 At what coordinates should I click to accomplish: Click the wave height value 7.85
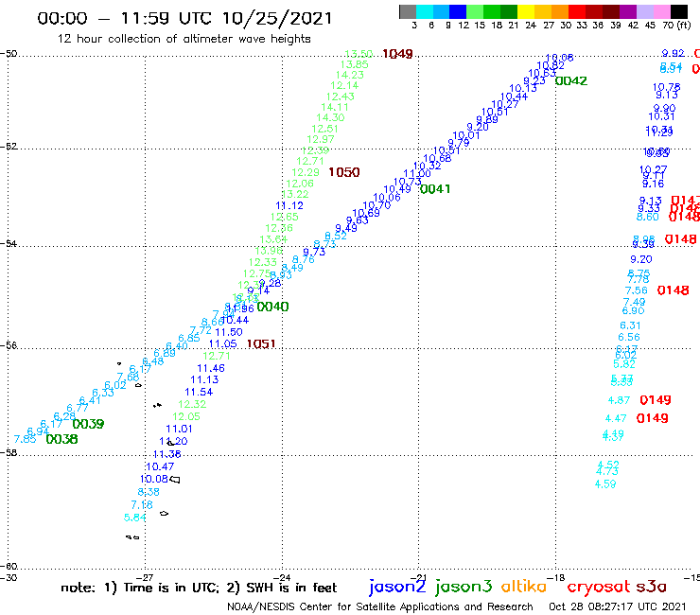pyautogui.click(x=25, y=439)
